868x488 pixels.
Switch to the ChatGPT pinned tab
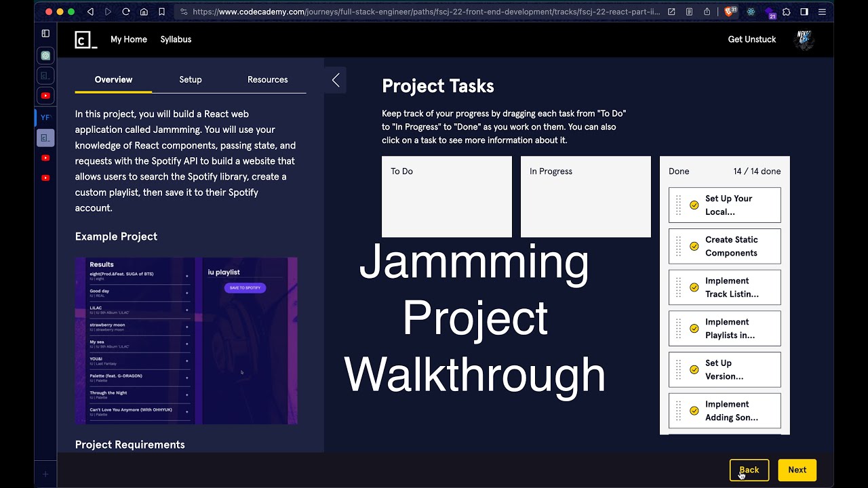(x=45, y=56)
